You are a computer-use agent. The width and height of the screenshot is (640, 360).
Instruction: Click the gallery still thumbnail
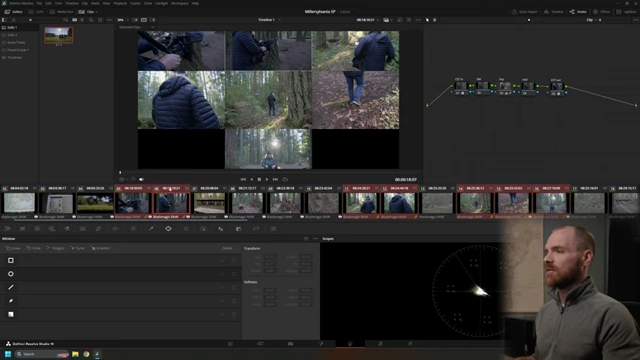(59, 35)
